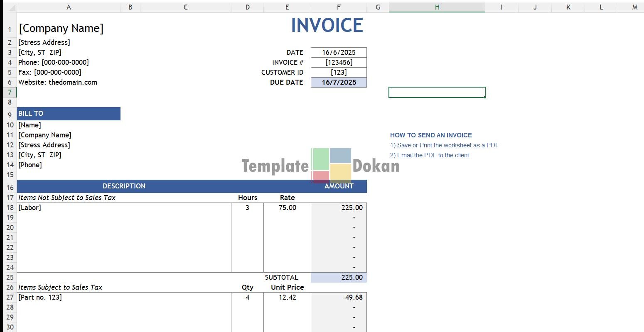Click the BILL TO header cell
The height and width of the screenshot is (332, 644).
pyautogui.click(x=69, y=114)
